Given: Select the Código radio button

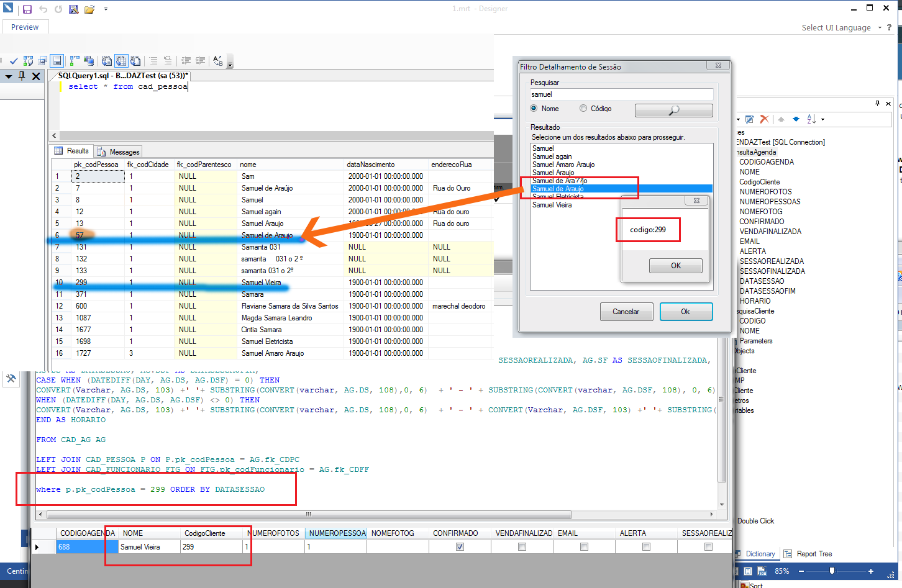Looking at the screenshot, I should (583, 108).
